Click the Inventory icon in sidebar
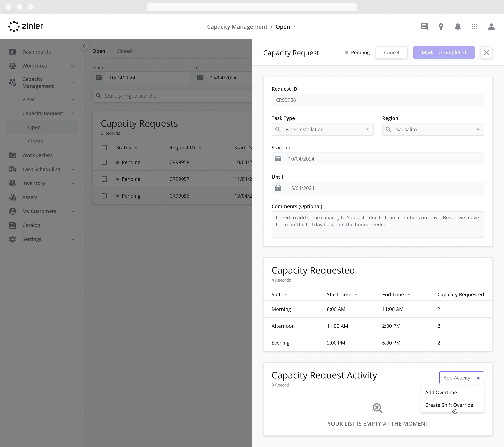 coord(13,183)
